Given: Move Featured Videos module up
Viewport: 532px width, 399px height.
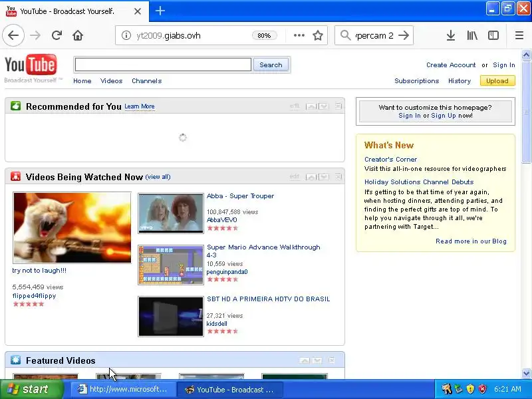Looking at the screenshot, I should 305,360.
